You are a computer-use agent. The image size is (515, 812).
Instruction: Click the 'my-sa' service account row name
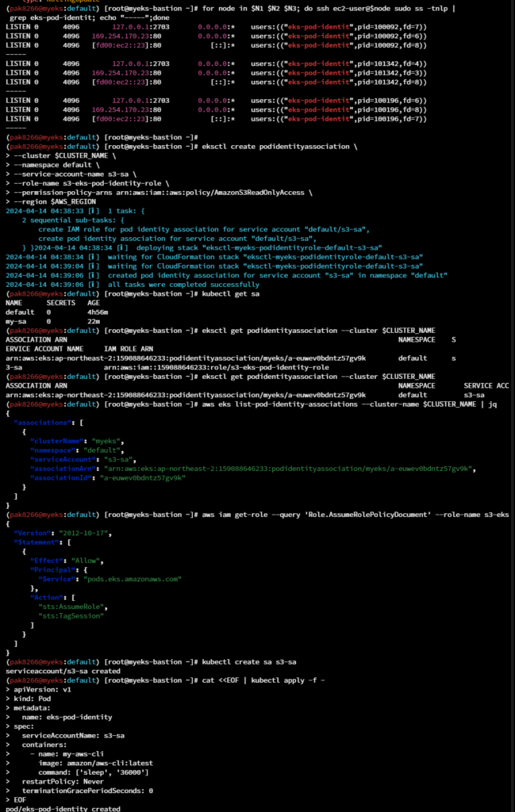tap(16, 322)
